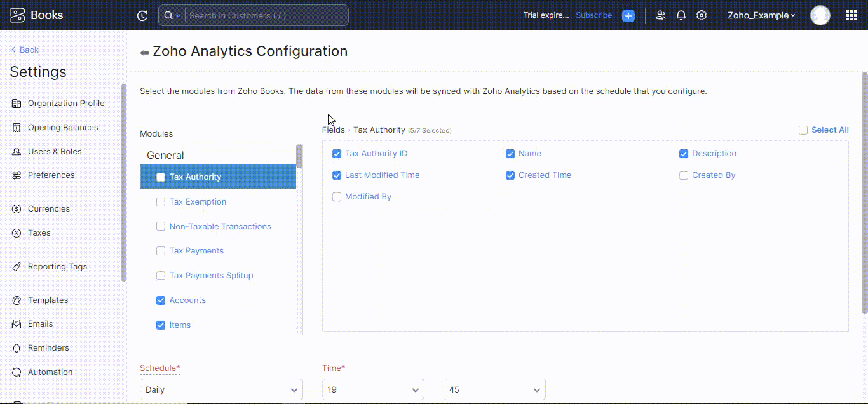Click the Zoho apps grid icon
This screenshot has width=868, height=404.
(850, 15)
